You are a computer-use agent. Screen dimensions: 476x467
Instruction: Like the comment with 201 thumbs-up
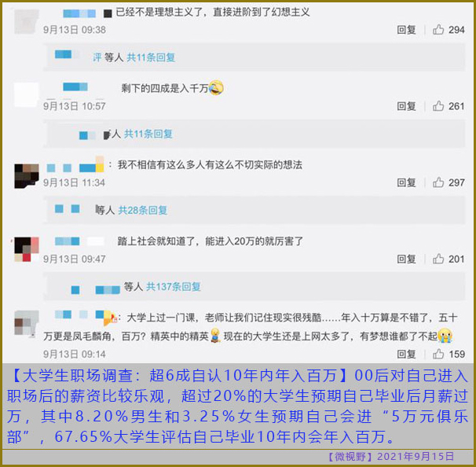pos(438,259)
